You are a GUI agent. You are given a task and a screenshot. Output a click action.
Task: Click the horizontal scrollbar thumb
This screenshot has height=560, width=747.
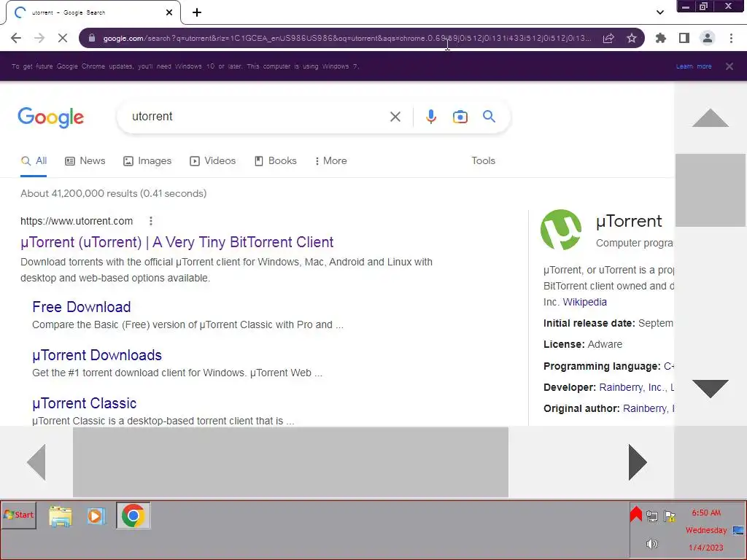[x=290, y=462]
